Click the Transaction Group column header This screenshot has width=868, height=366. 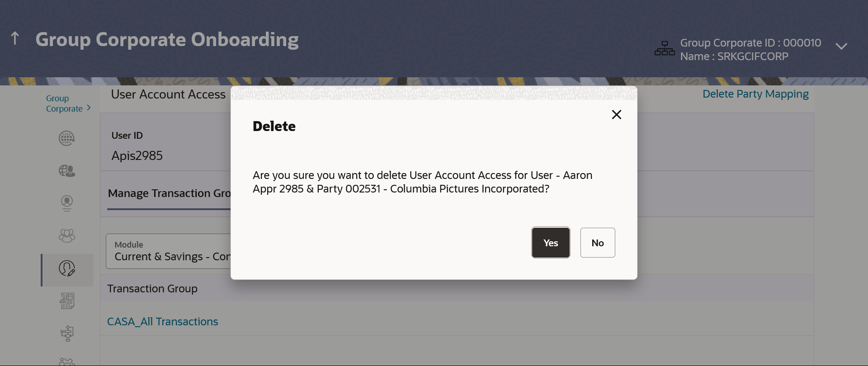point(152,289)
